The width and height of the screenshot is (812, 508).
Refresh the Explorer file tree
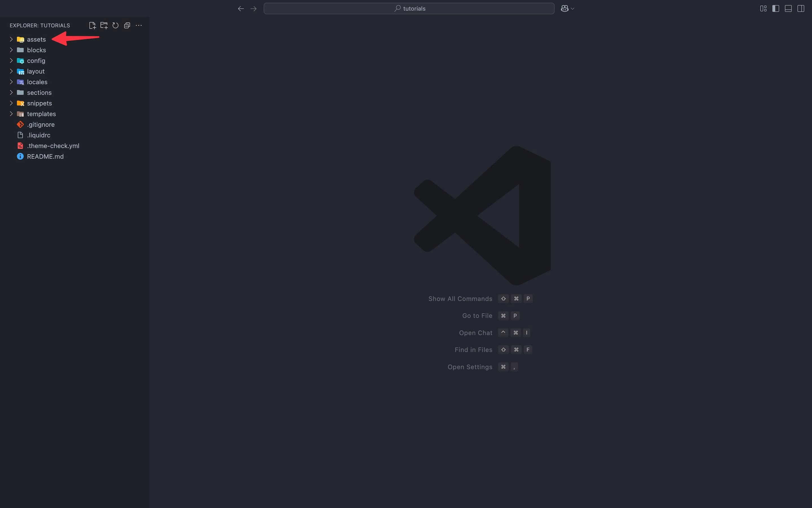115,25
